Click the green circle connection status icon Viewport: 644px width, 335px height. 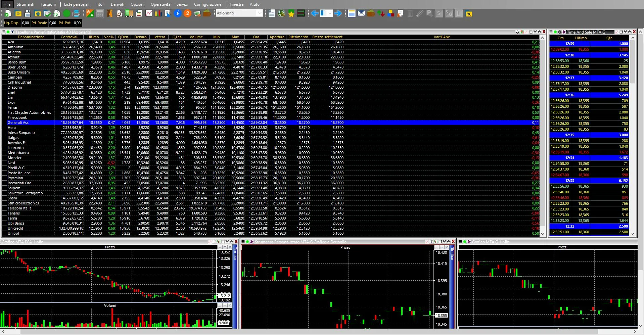[x=66, y=13]
